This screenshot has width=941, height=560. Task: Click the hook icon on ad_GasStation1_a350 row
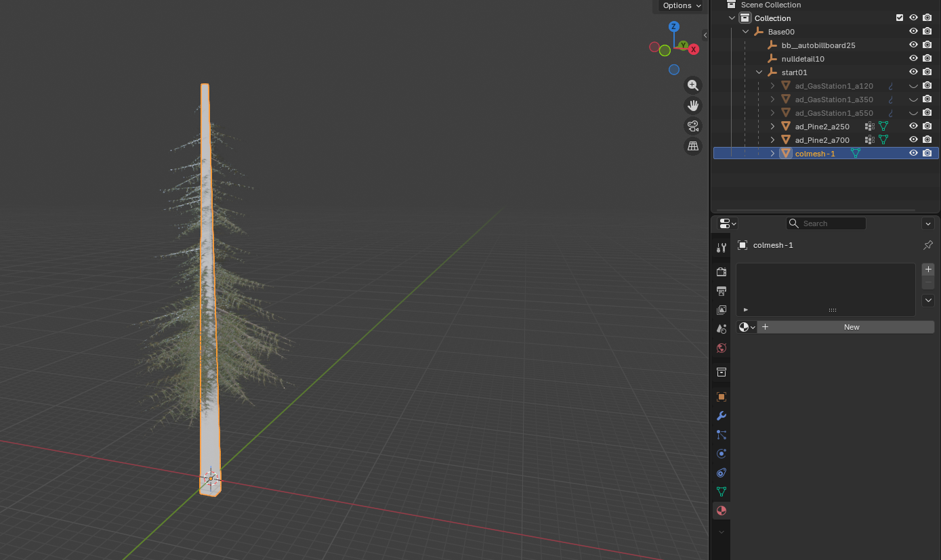[x=891, y=100]
